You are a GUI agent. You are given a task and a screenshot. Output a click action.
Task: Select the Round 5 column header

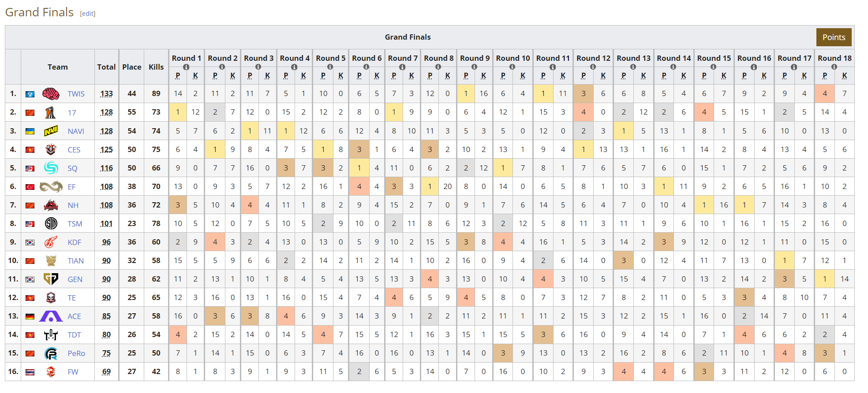click(x=330, y=58)
